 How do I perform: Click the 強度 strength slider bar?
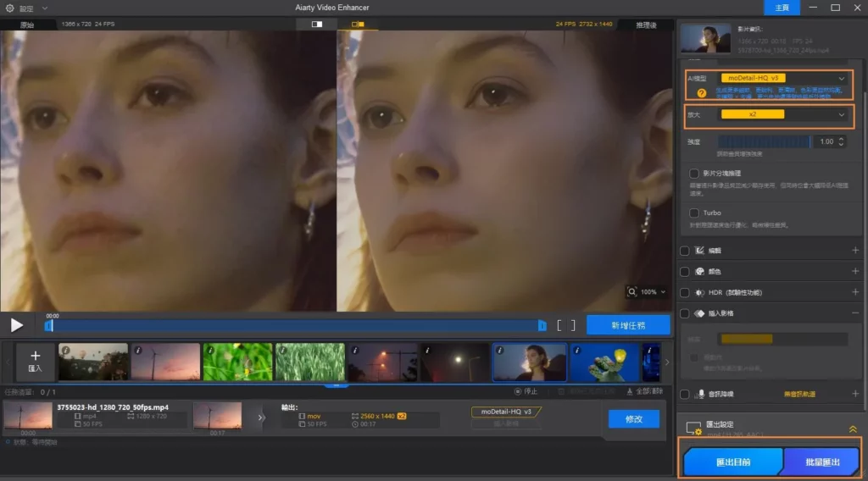(x=764, y=142)
